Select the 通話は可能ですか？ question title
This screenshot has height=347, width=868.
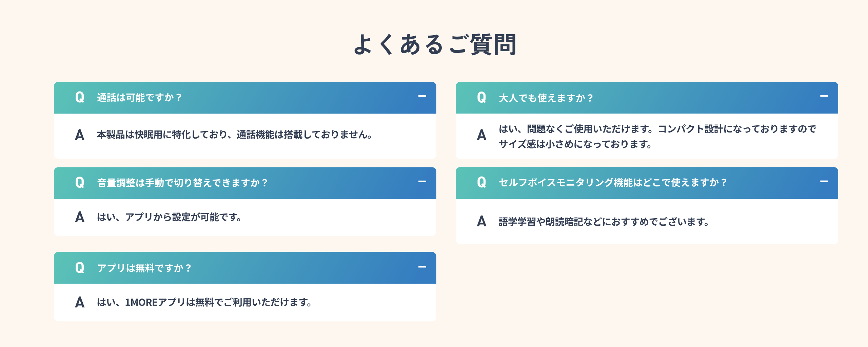pos(140,98)
